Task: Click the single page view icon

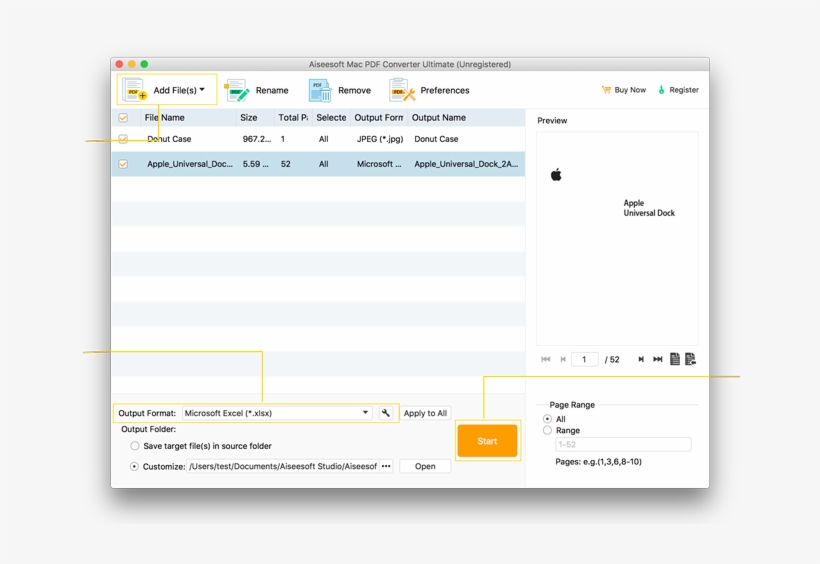Action: tap(675, 359)
